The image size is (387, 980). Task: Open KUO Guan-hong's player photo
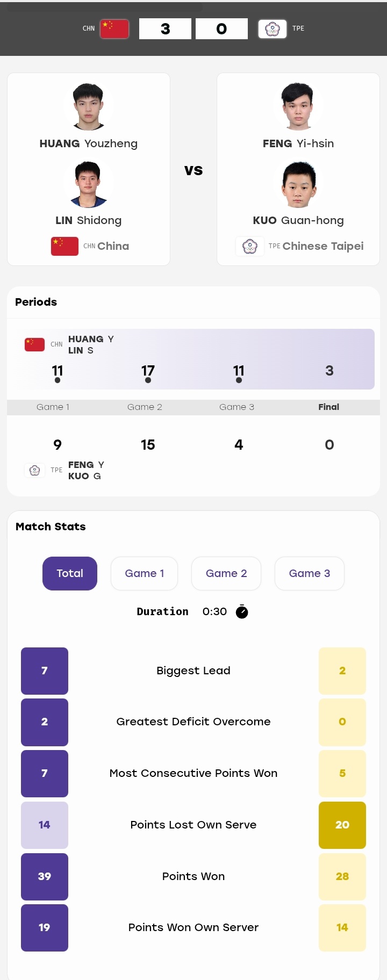(298, 183)
